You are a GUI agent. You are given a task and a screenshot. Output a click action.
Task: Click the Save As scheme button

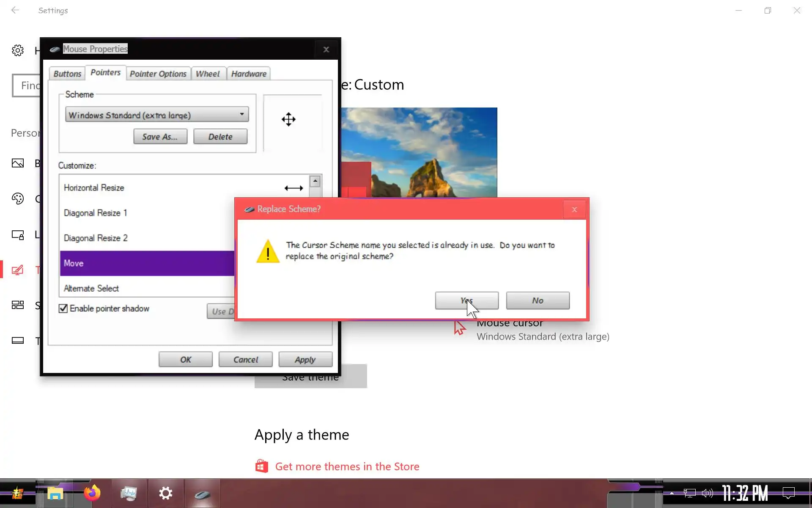tap(160, 137)
